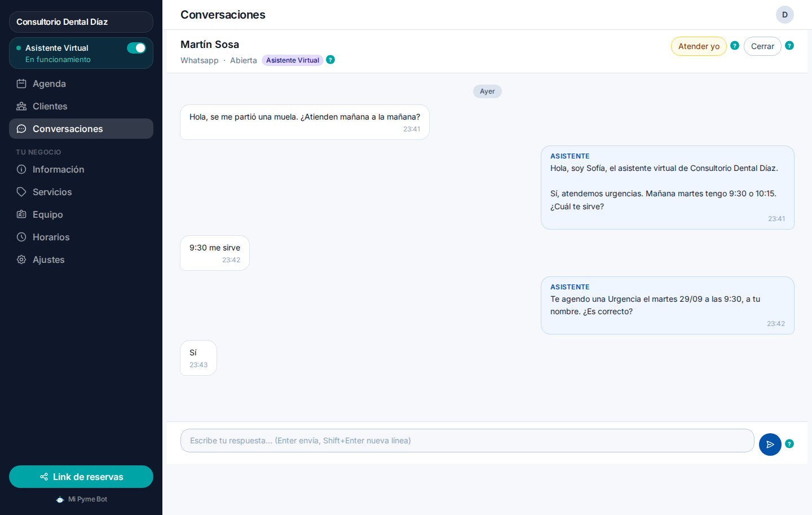This screenshot has width=812, height=515.
Task: Close the conversation with Cerrar
Action: [762, 46]
